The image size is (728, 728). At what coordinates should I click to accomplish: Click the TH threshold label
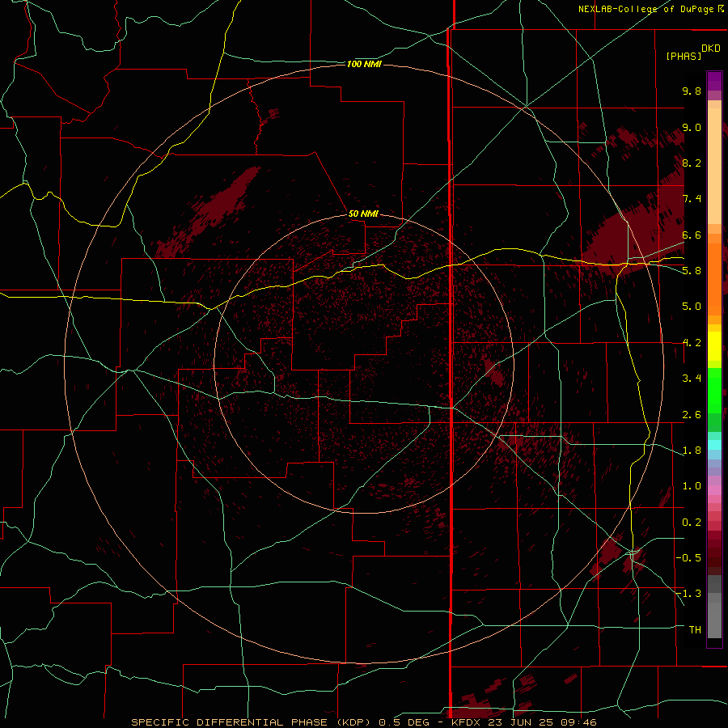(695, 629)
